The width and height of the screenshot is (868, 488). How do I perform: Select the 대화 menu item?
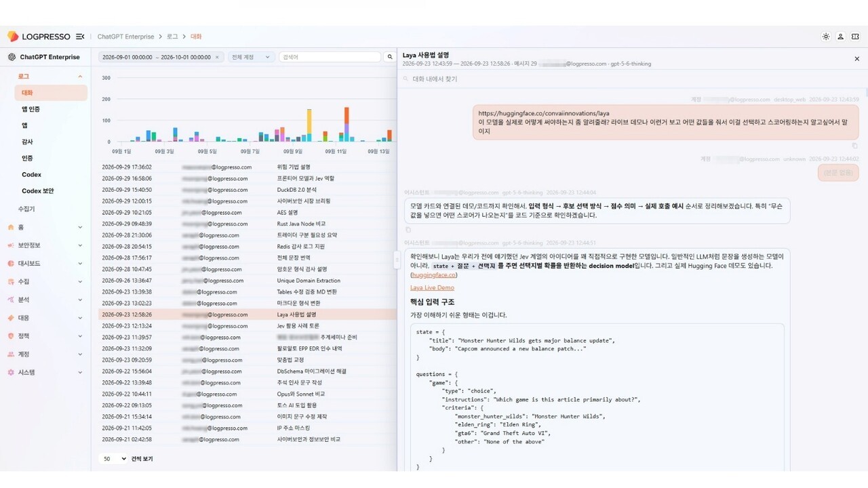51,93
